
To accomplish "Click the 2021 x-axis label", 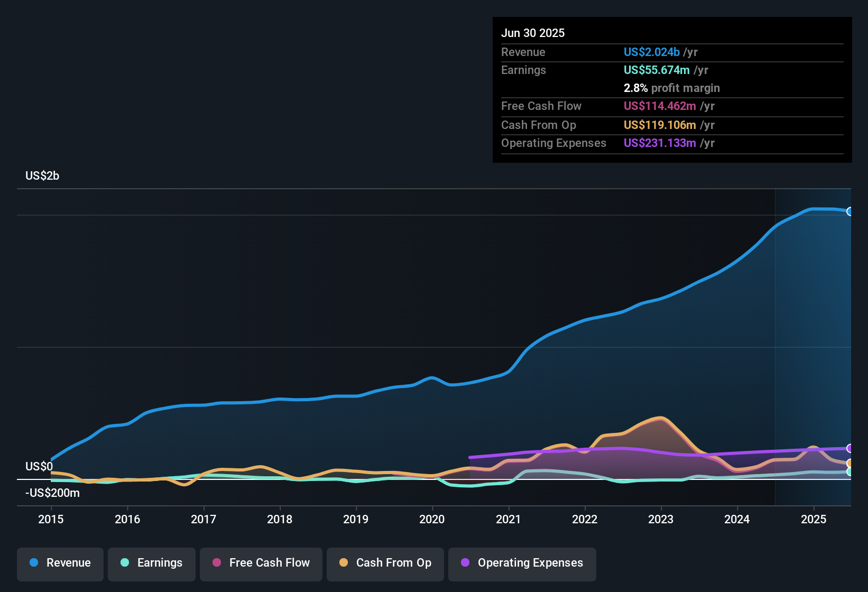I will [x=509, y=519].
